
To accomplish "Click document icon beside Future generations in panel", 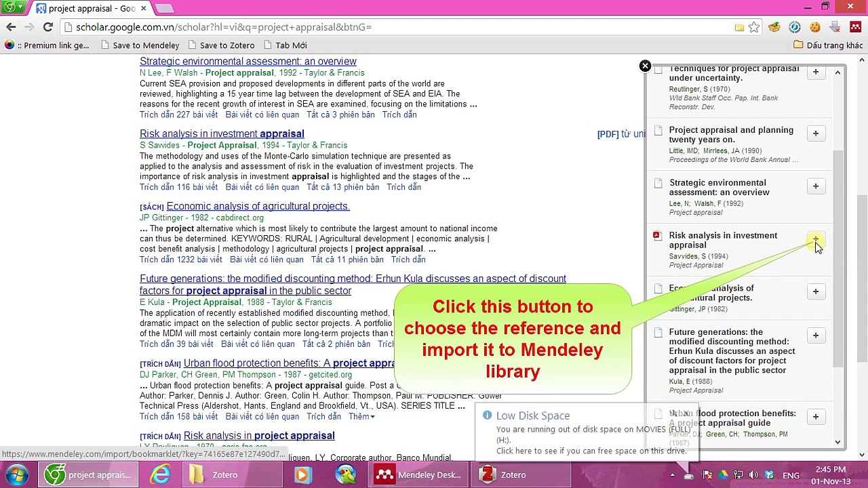I will click(658, 332).
